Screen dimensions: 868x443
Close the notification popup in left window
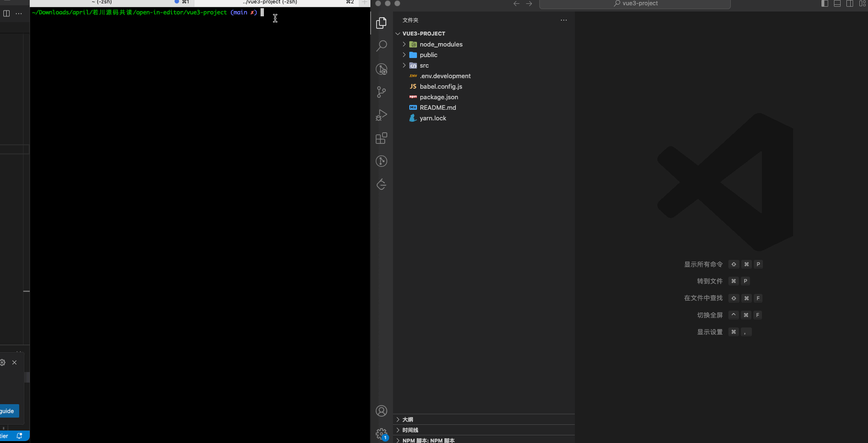pos(14,362)
